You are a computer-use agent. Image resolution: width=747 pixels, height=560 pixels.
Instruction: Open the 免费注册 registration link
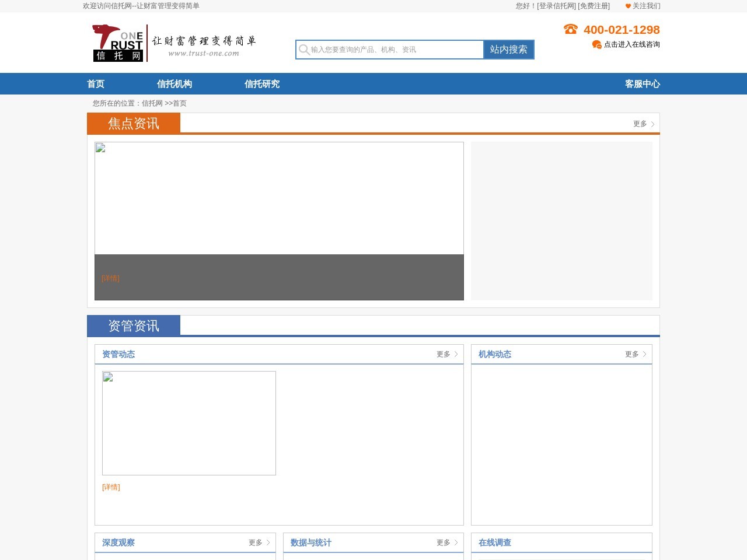pyautogui.click(x=594, y=6)
